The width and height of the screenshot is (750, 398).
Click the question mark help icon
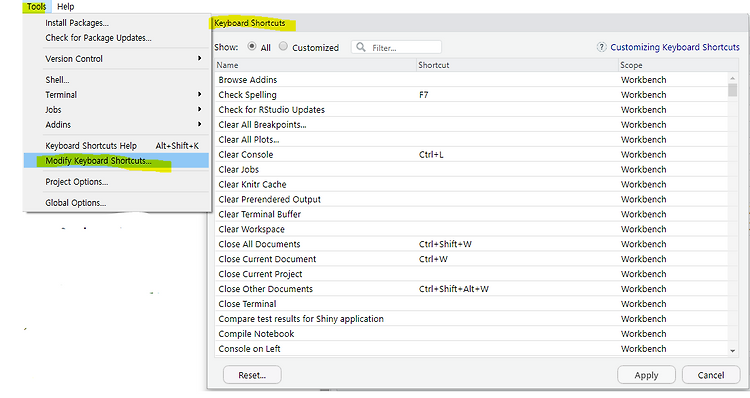601,47
